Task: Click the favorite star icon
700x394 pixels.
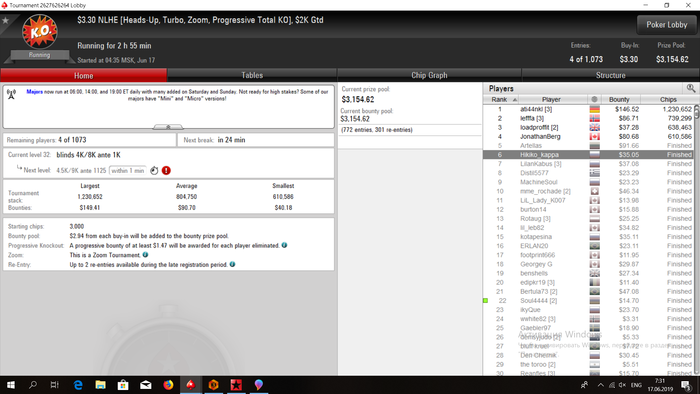Action: click(x=5, y=21)
